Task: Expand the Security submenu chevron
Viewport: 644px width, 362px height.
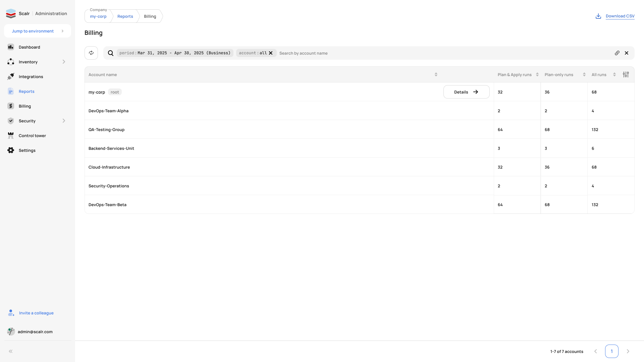Action: 64,121
